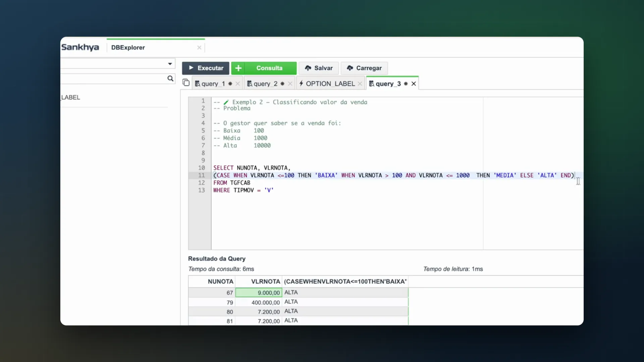Load a query with Carregar
The height and width of the screenshot is (362, 644).
364,68
